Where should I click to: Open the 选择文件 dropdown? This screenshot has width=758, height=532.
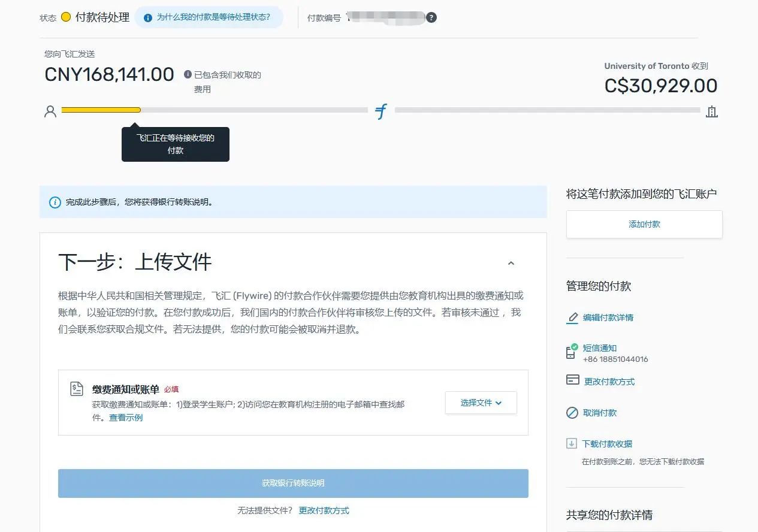point(481,403)
